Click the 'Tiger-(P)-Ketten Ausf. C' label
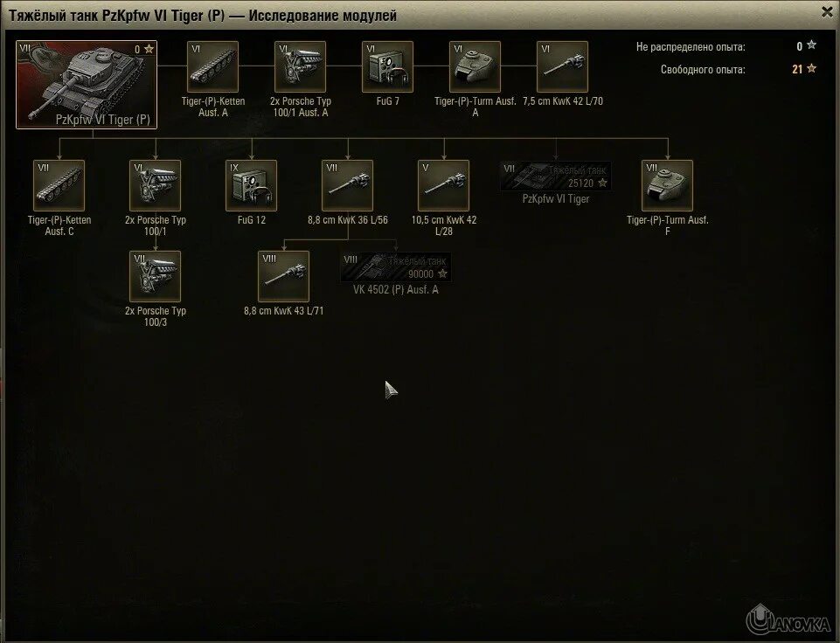The height and width of the screenshot is (643, 840). (x=59, y=225)
